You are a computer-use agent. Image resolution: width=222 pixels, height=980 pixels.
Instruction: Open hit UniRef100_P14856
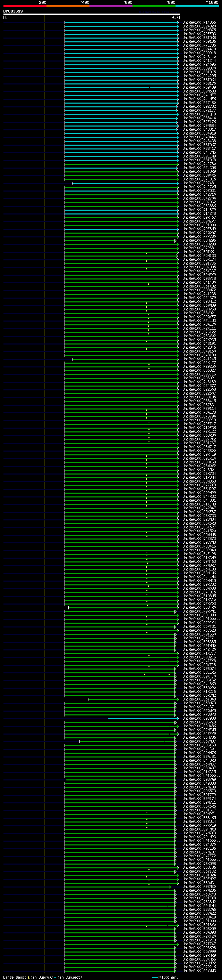pos(199,23)
